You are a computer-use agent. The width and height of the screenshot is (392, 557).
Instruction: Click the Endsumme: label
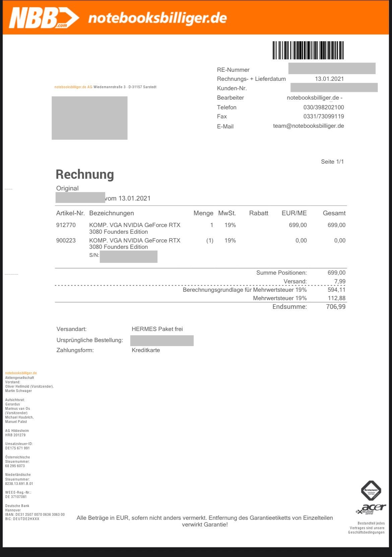(x=289, y=307)
